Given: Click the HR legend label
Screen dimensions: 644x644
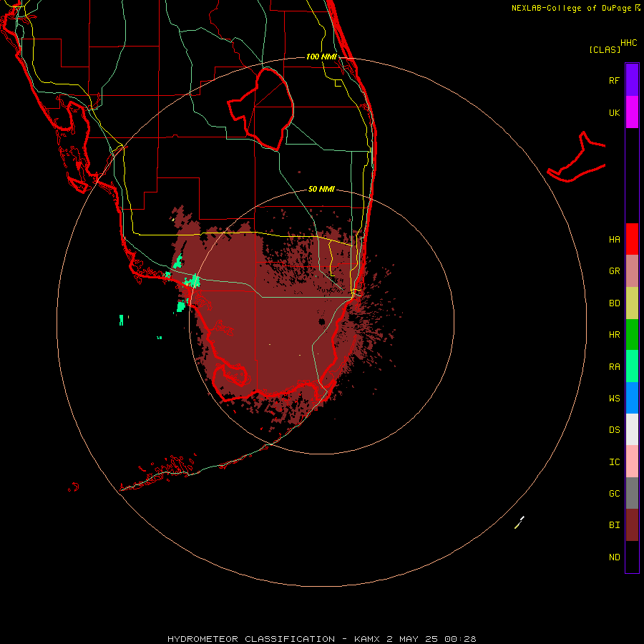Looking at the screenshot, I should (x=614, y=335).
